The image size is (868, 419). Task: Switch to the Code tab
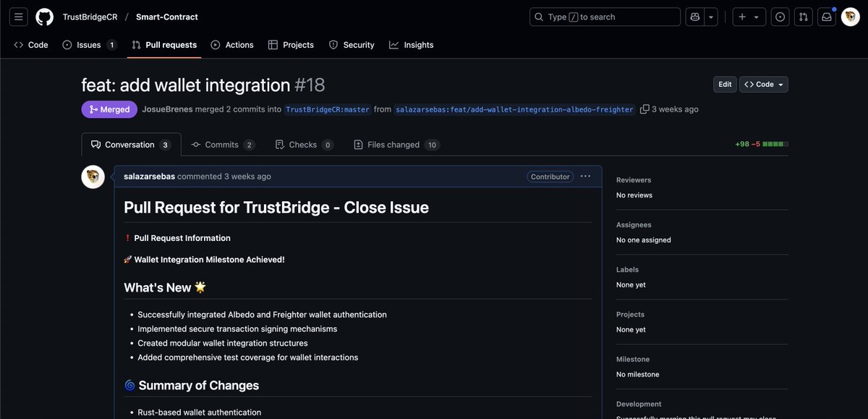pos(31,45)
